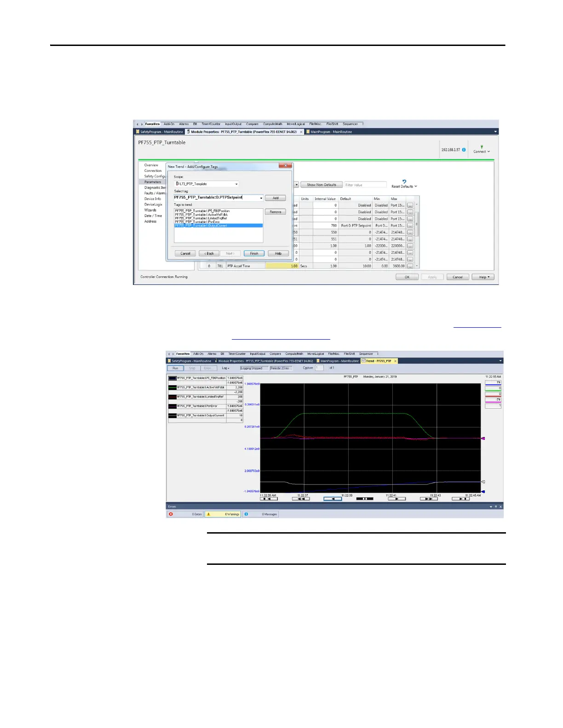Click the Add button for the selected tag
This screenshot has width=563, height=728.
[276, 198]
